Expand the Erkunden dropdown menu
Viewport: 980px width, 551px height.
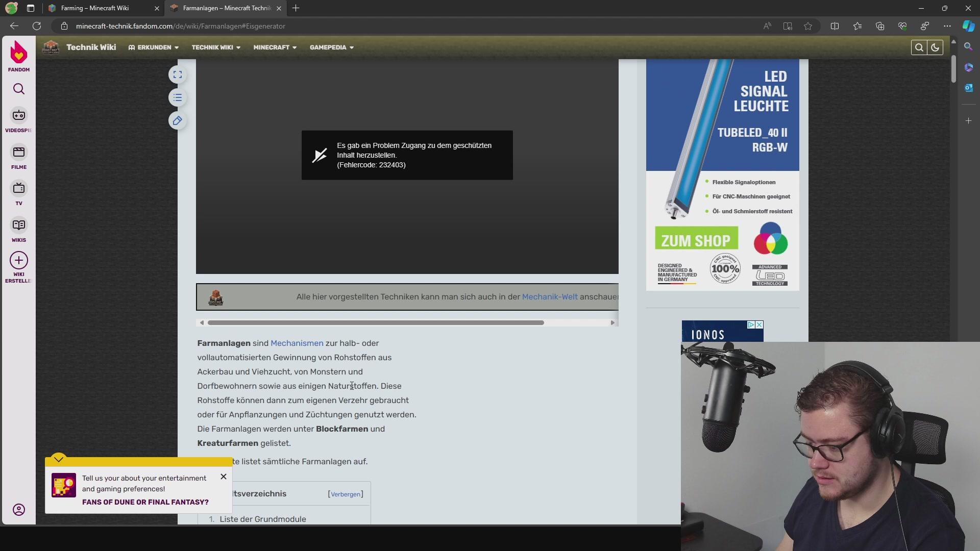(154, 47)
